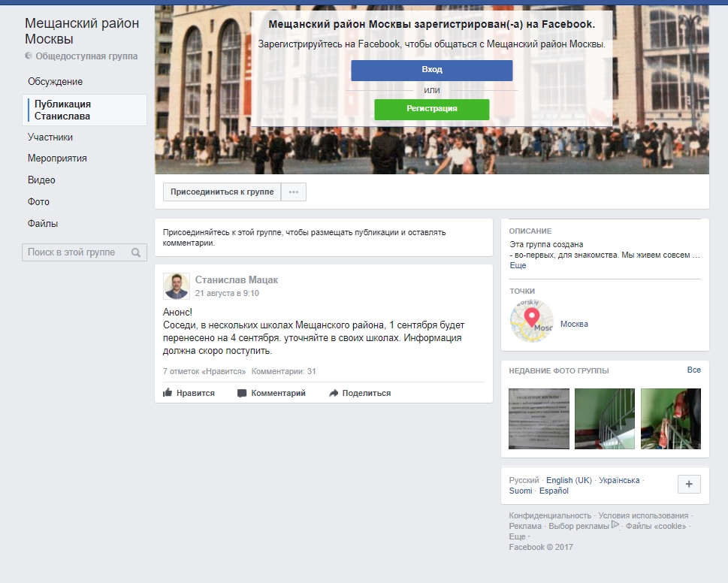Click Присоединиться к группе button
Viewport: 728px width, 583px height.
[222, 192]
